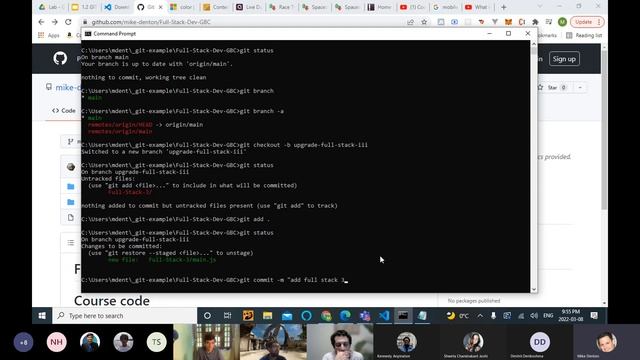Open a new Chrome tab with plus button
Viewport: 640px width, 360px height.
[x=503, y=7]
